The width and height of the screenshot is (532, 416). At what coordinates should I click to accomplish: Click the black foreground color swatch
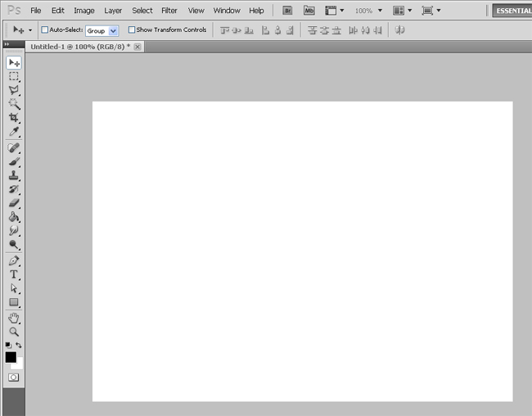click(x=11, y=357)
